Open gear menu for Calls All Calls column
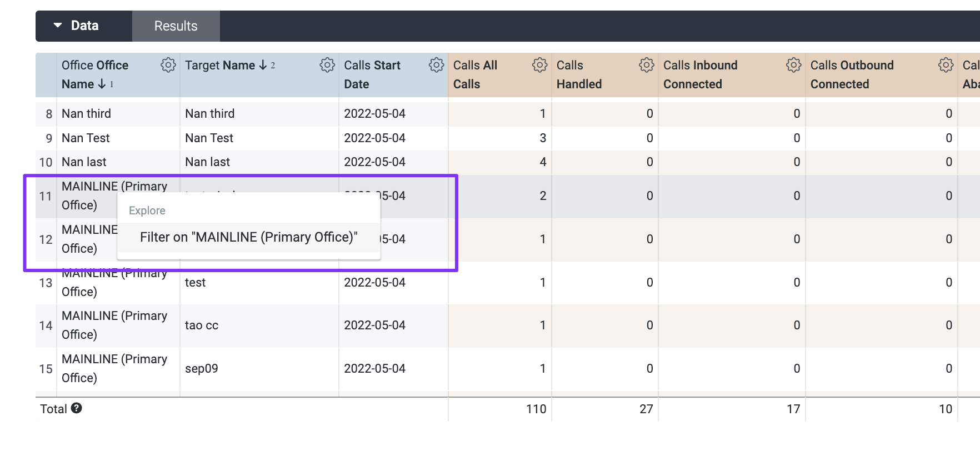The image size is (980, 451). (x=540, y=65)
